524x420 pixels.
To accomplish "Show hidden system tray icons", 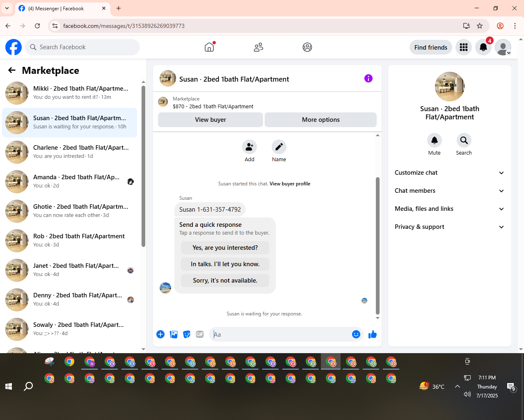I will [458, 386].
